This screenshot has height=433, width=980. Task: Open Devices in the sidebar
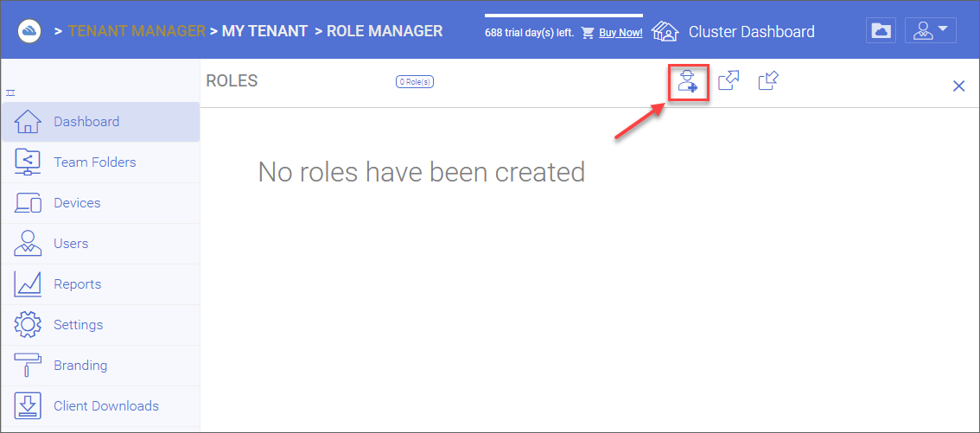100,203
